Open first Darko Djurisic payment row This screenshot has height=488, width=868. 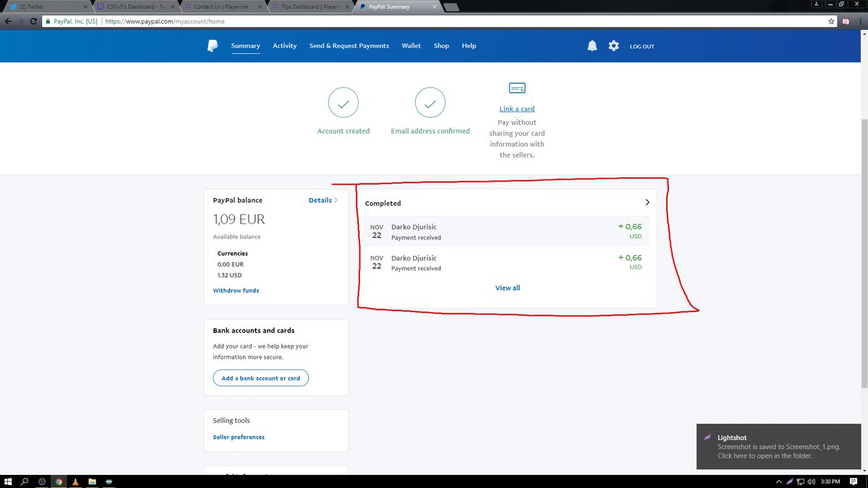tap(507, 231)
